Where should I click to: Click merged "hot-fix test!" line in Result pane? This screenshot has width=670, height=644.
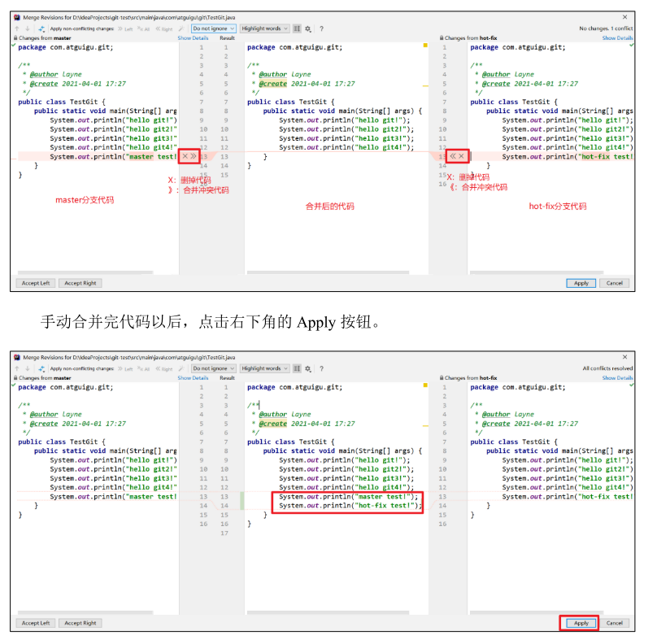(350, 506)
